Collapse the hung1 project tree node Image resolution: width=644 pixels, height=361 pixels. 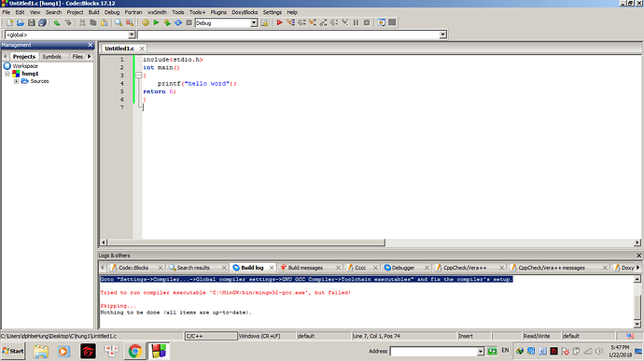coord(7,74)
